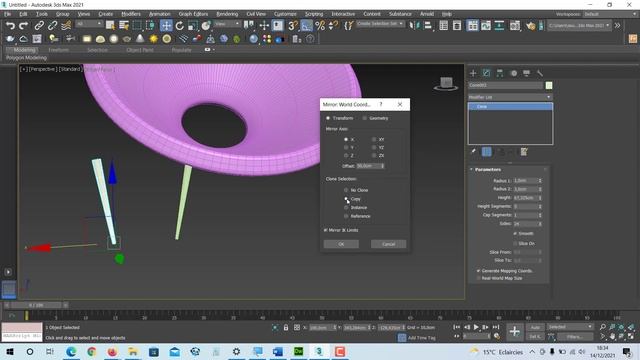Click the Play Animation button
The image size is (640, 360).
pyautogui.click(x=476, y=327)
